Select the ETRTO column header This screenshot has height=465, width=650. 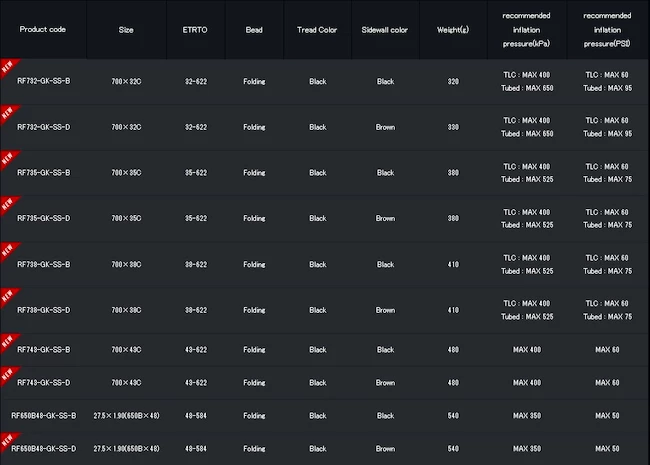195,30
